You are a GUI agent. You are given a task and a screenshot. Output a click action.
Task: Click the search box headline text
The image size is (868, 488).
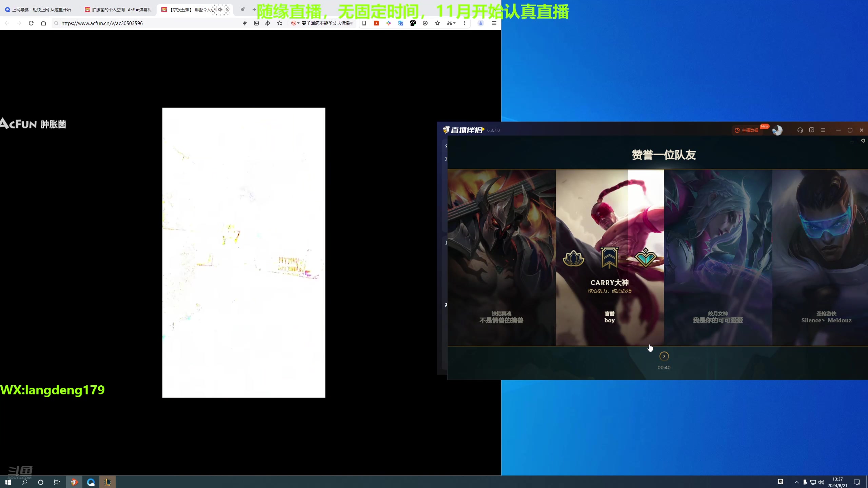[x=327, y=23]
